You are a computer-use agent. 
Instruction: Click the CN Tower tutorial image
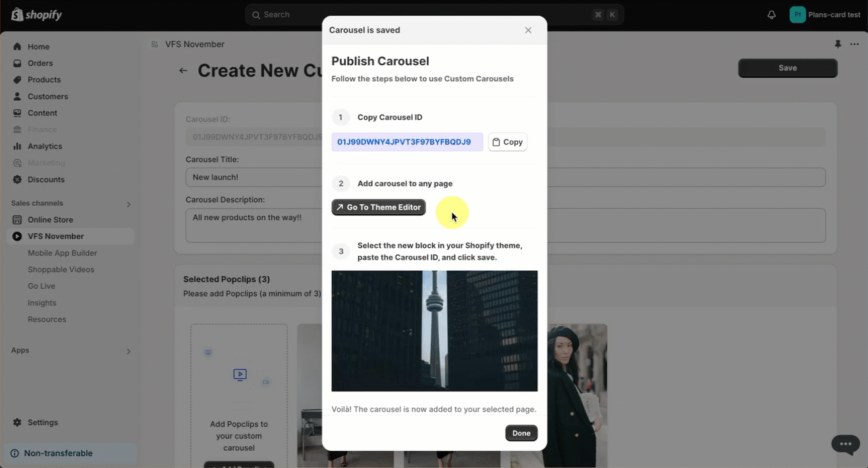(434, 331)
